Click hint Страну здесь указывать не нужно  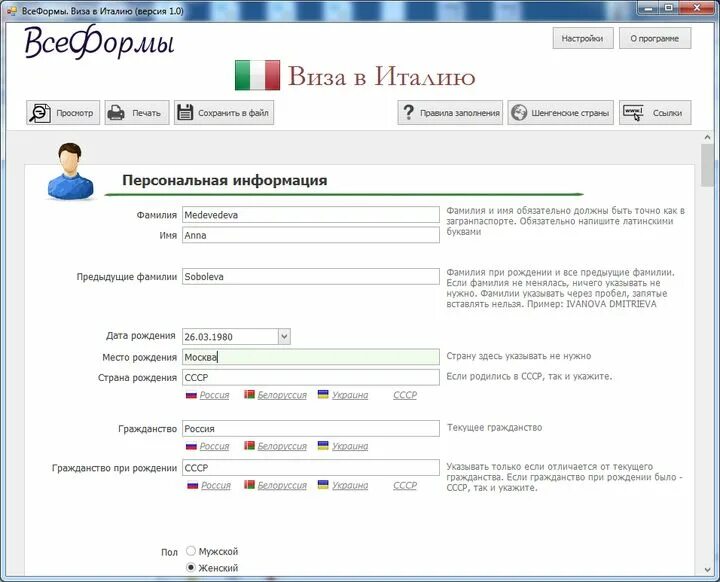click(x=518, y=356)
